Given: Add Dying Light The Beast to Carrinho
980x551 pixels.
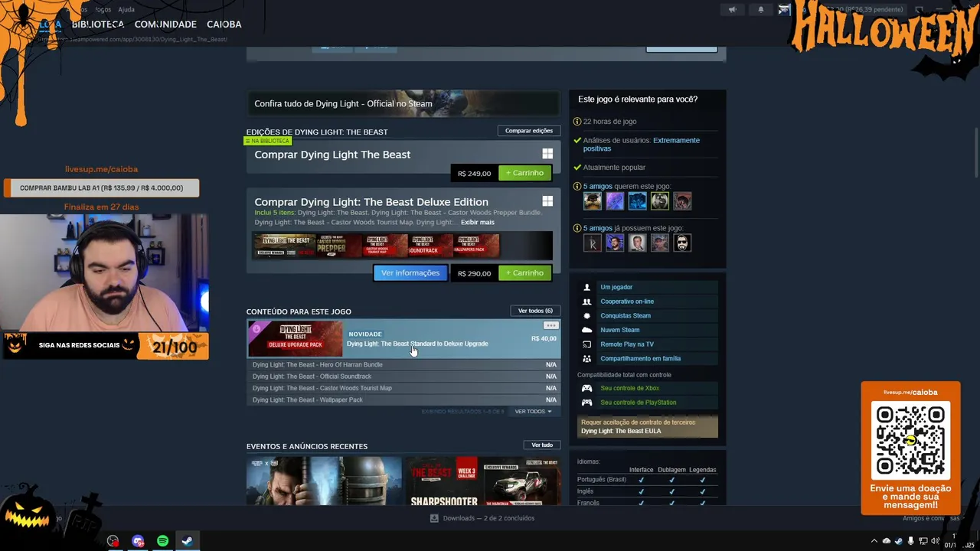Looking at the screenshot, I should [x=524, y=173].
